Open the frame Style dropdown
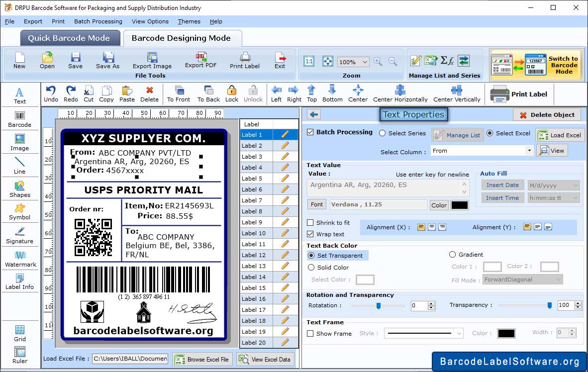Image resolution: width=588 pixels, height=372 pixels. (x=459, y=333)
